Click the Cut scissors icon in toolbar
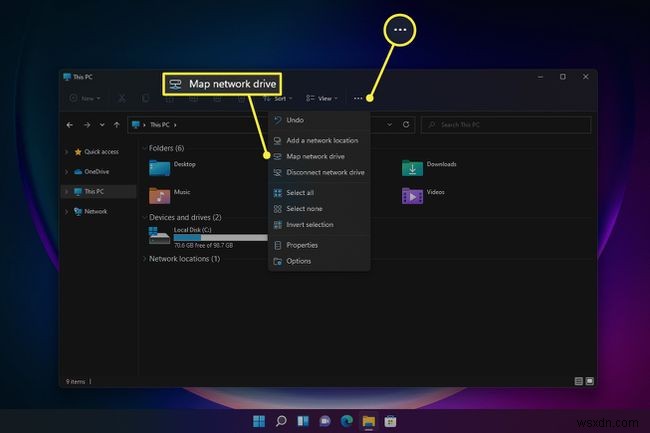The width and height of the screenshot is (650, 433). point(121,98)
